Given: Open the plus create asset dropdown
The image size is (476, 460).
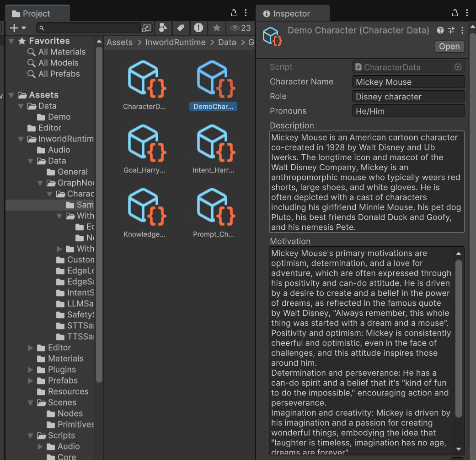Looking at the screenshot, I should click(18, 28).
